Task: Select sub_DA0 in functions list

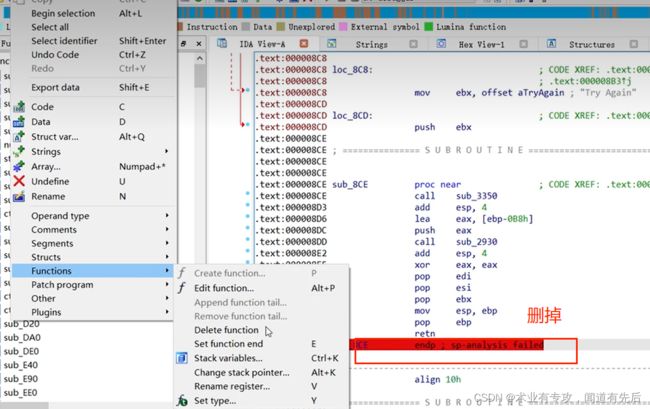Action: [22, 337]
